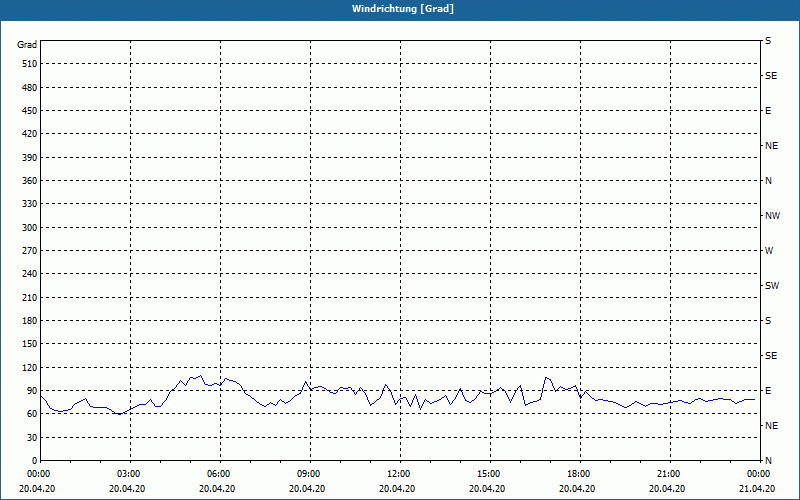The height and width of the screenshot is (500, 800).
Task: Click the NW compass label
Action: (772, 216)
